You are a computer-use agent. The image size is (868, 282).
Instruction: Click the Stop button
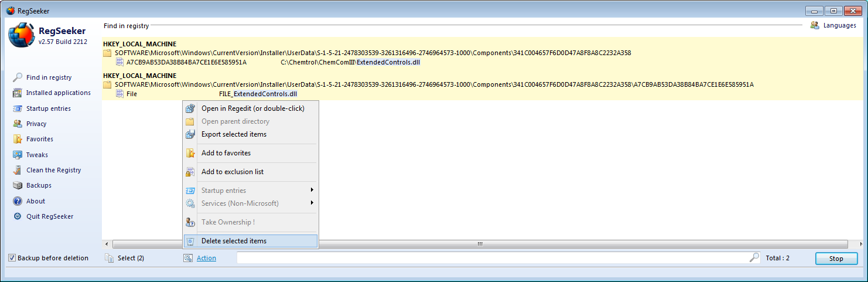pyautogui.click(x=836, y=259)
